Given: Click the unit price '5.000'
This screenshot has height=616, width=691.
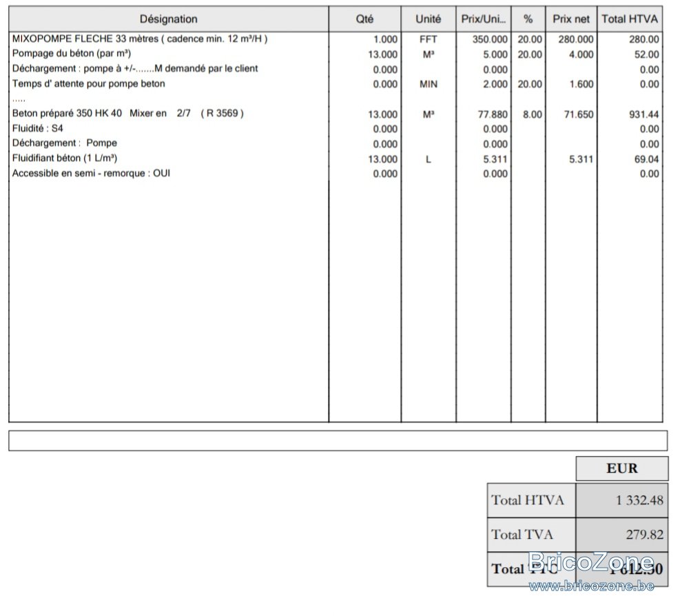Looking at the screenshot, I should click(495, 54).
